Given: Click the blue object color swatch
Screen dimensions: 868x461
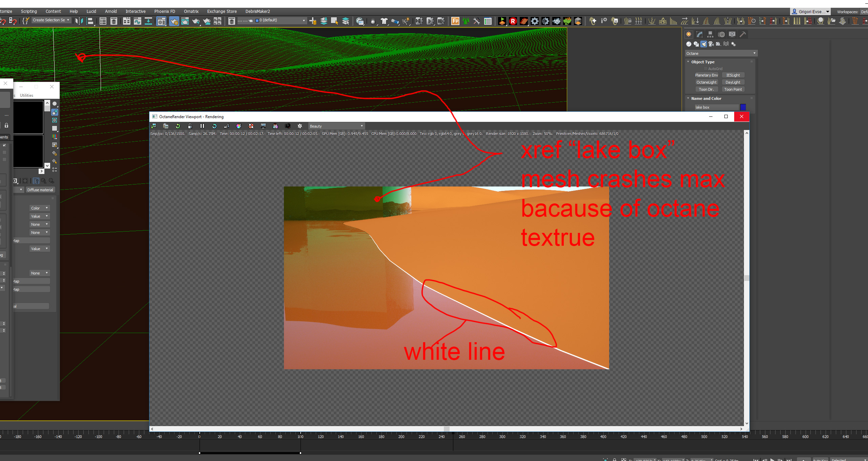Looking at the screenshot, I should [743, 107].
